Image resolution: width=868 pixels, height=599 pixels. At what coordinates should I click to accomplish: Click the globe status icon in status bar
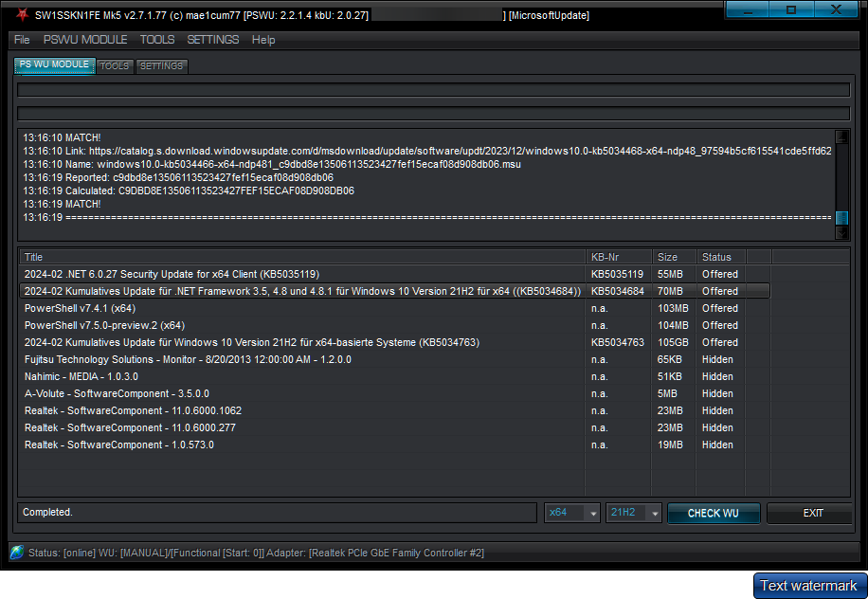pos(17,552)
